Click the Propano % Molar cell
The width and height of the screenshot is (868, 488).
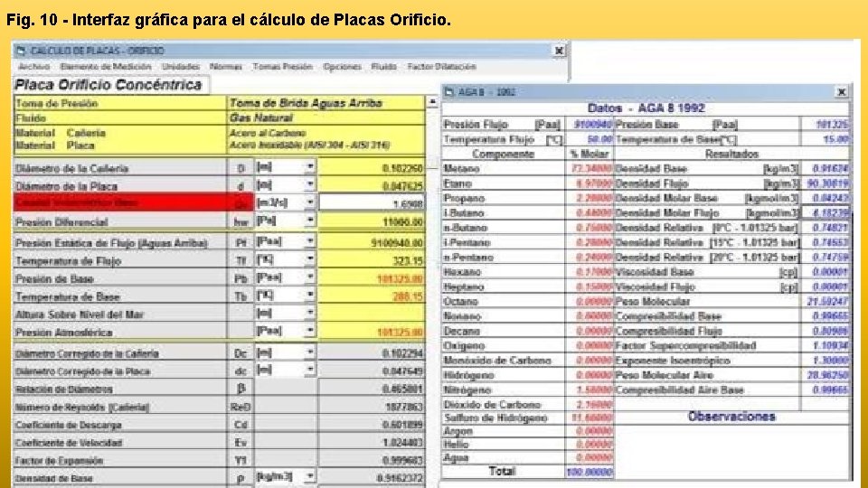[589, 198]
